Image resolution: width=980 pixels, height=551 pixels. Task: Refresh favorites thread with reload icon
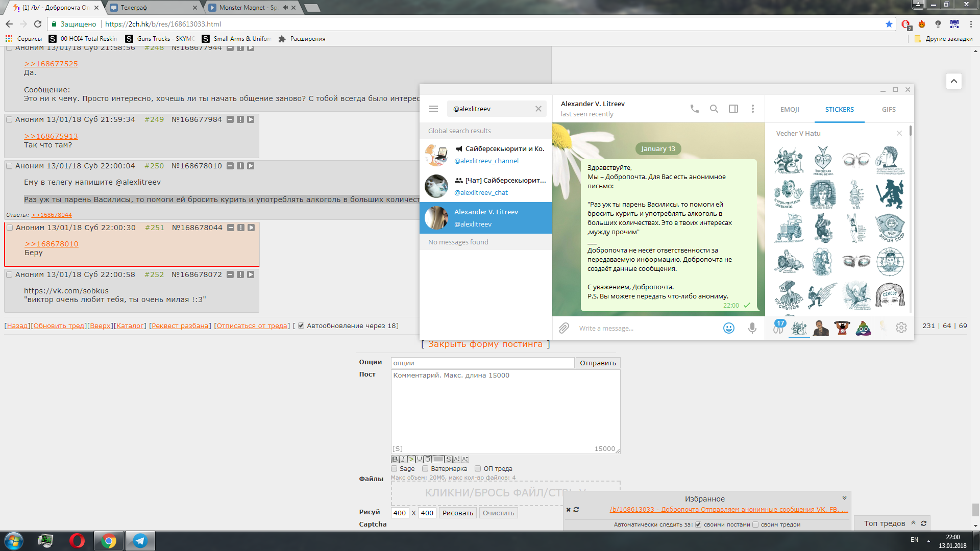point(576,510)
